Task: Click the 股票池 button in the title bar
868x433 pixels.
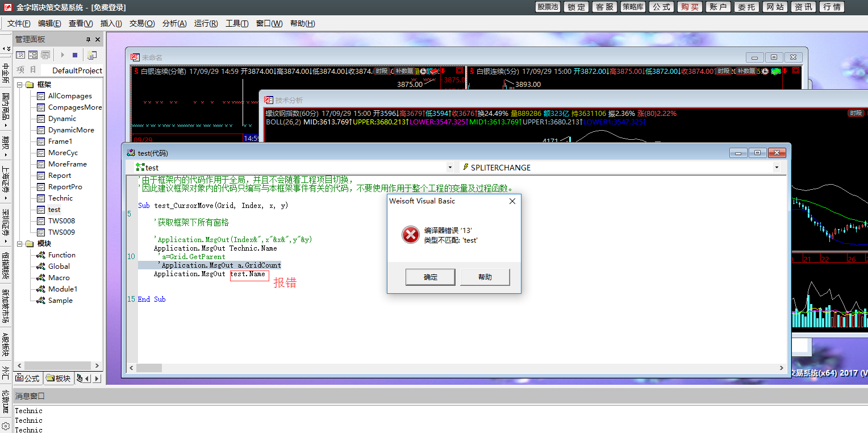Action: (548, 7)
